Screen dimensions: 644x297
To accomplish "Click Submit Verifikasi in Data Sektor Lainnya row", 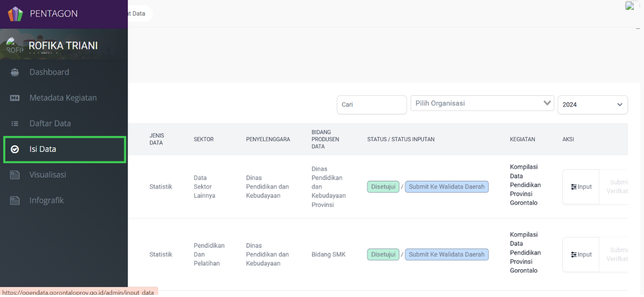I will click(x=614, y=187).
